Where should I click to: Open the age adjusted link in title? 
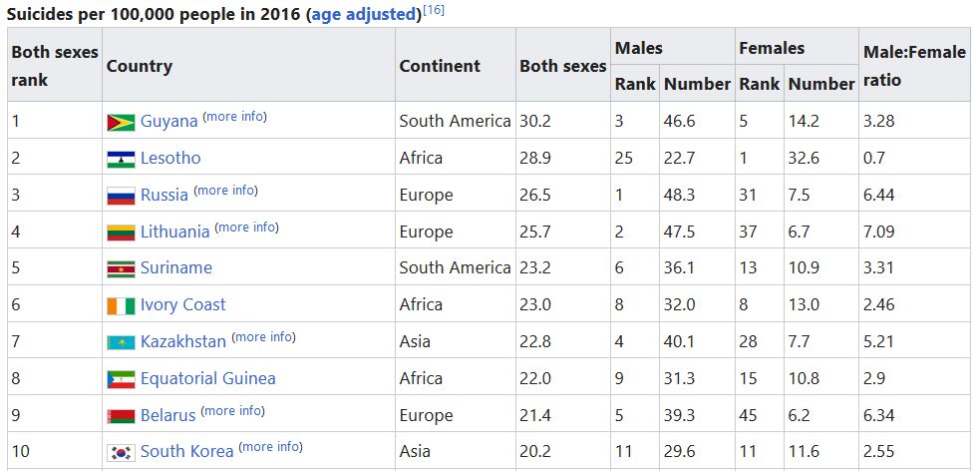point(366,14)
